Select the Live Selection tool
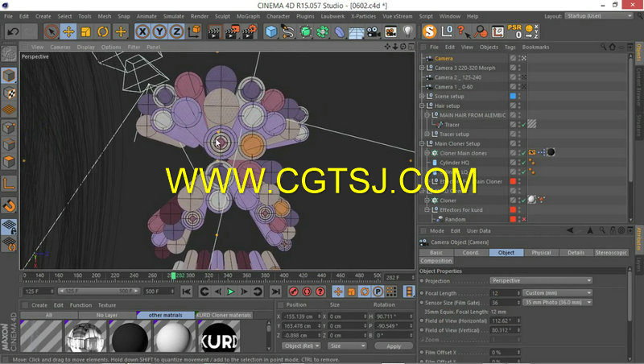 coord(52,31)
